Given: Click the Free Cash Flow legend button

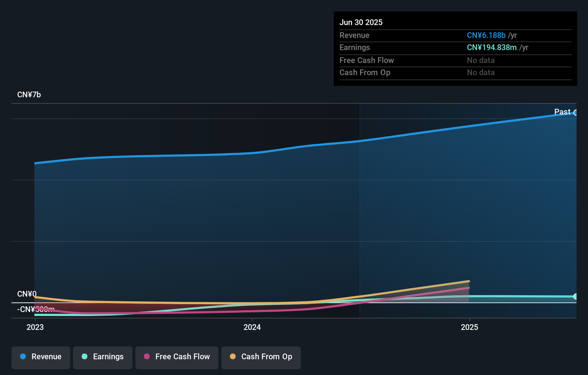Looking at the screenshot, I should [x=177, y=357].
